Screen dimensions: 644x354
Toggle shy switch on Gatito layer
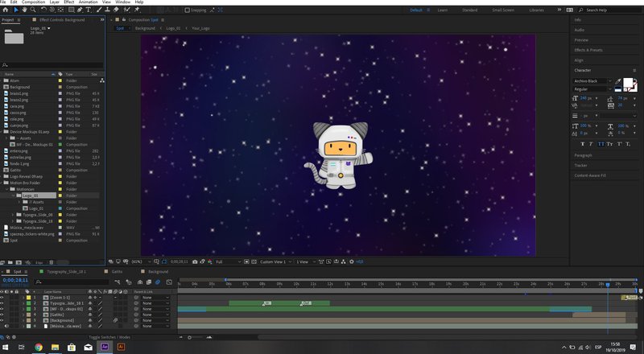(x=90, y=315)
